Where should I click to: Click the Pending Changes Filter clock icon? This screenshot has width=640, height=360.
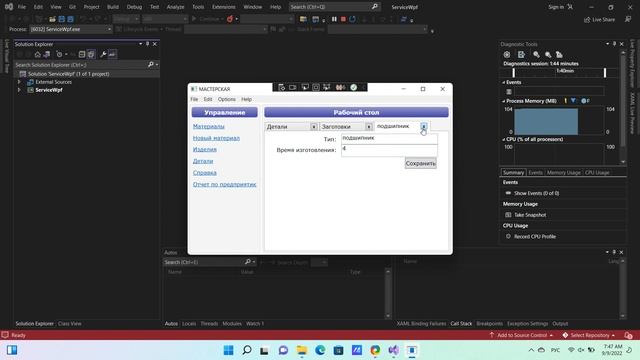[x=60, y=54]
